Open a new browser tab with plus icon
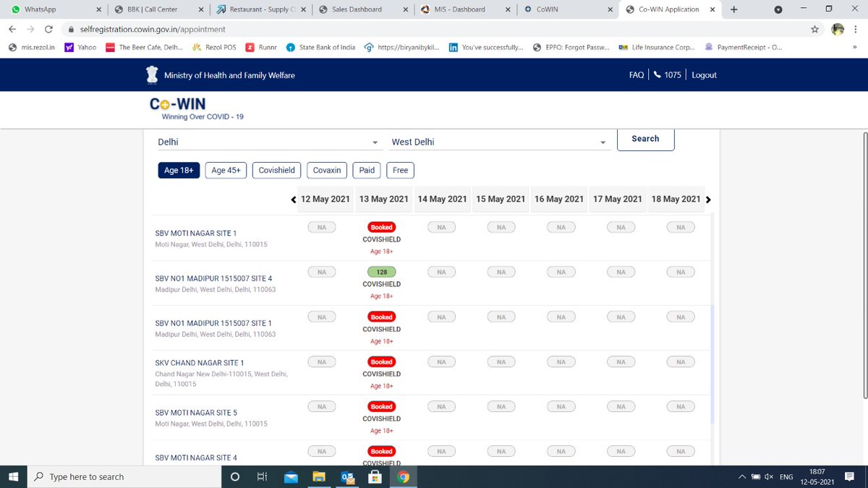The width and height of the screenshot is (868, 488). click(x=734, y=9)
